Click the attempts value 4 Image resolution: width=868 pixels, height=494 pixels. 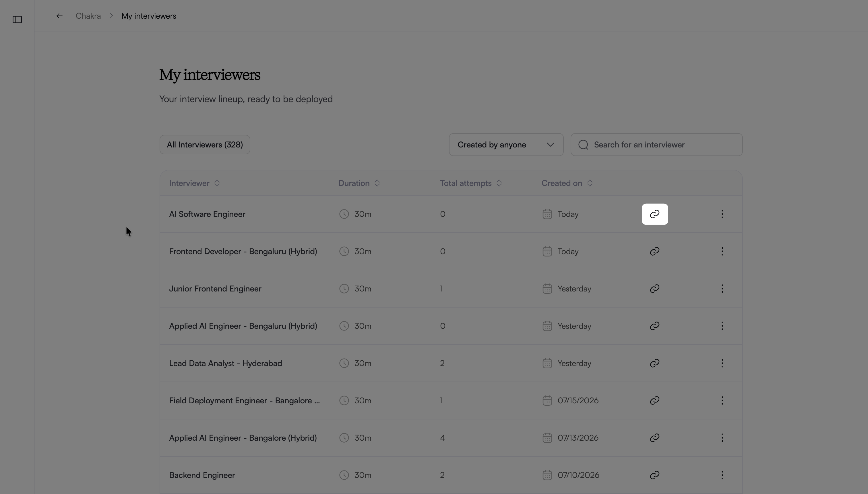[x=442, y=438]
